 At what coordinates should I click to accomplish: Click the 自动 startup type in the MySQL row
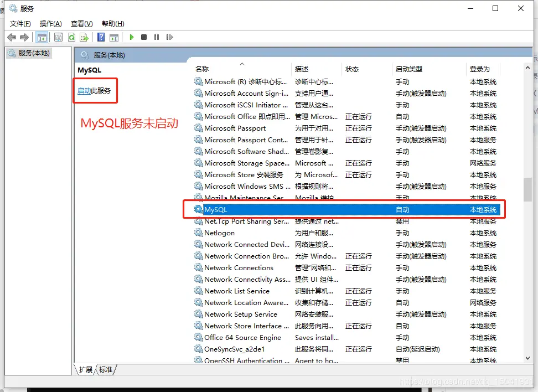[x=402, y=209]
